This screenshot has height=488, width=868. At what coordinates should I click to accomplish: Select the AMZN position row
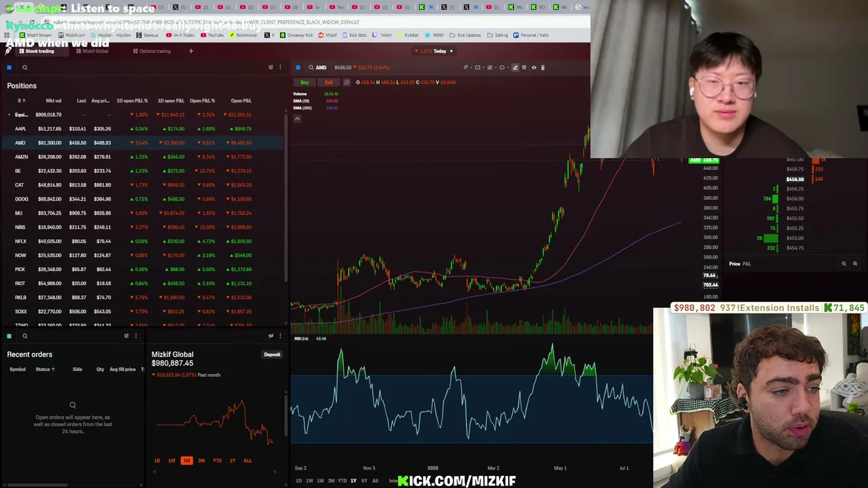142,157
